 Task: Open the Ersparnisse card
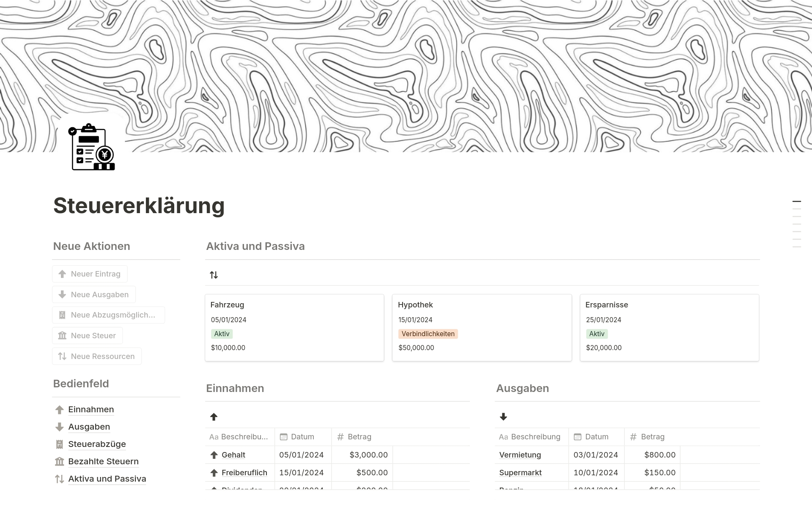(x=669, y=327)
